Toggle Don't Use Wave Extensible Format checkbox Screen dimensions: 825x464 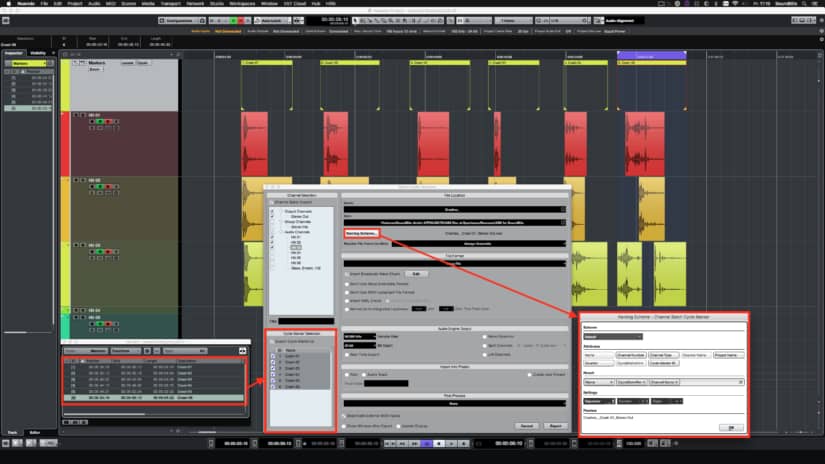347,284
